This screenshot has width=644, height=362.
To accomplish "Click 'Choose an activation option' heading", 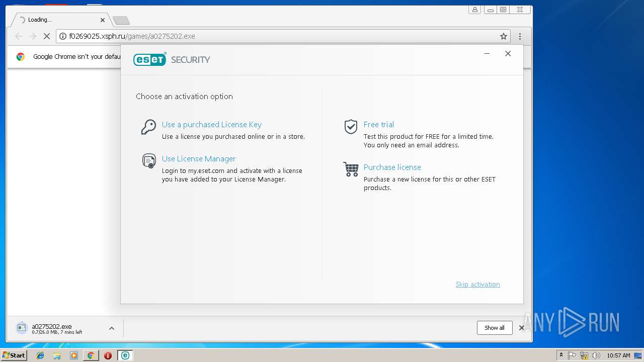I will (184, 97).
